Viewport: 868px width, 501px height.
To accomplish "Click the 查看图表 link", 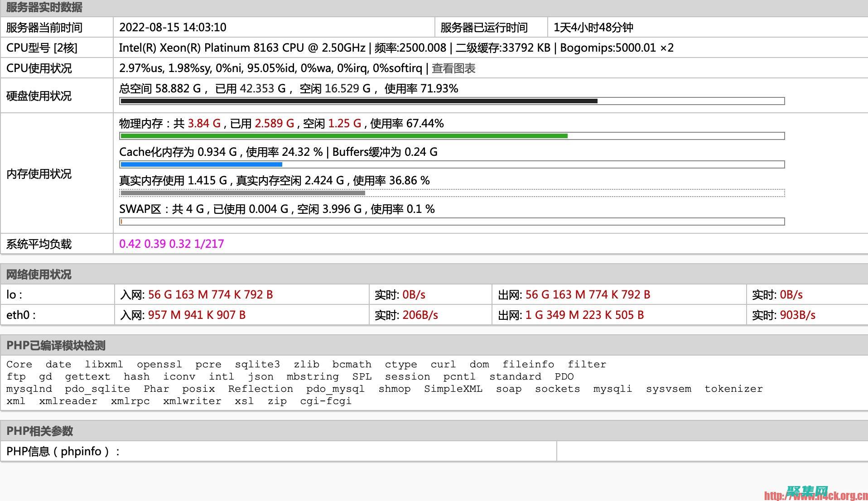I will tap(453, 68).
